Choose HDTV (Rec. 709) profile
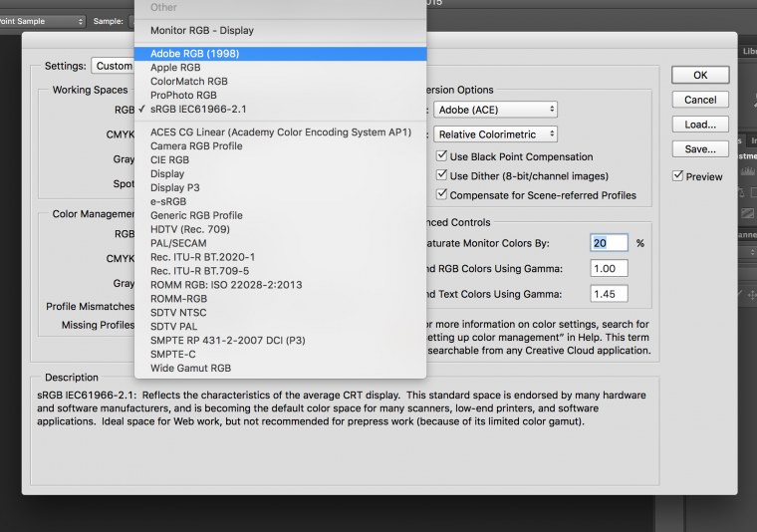This screenshot has width=757, height=532. pos(281,229)
